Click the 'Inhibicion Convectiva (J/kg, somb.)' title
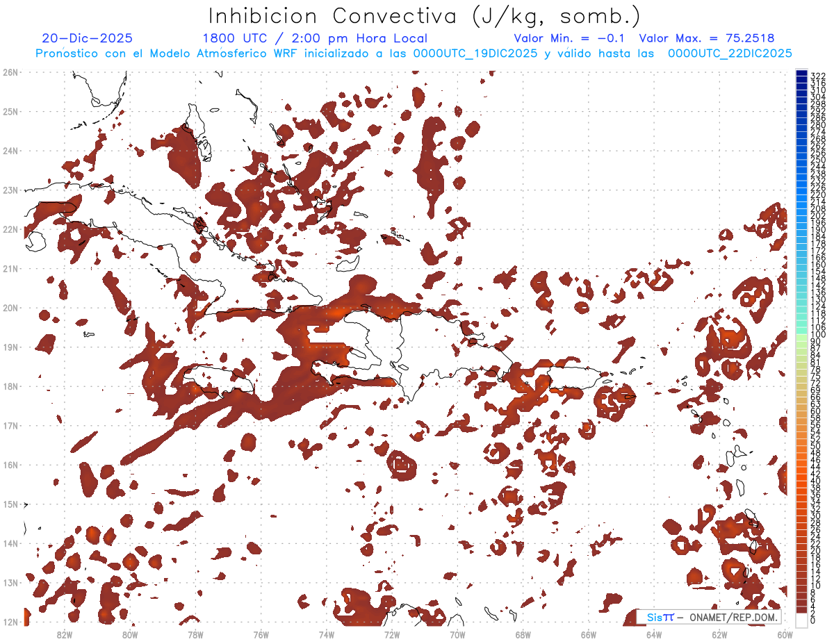This screenshot has height=644, width=834. point(424,16)
